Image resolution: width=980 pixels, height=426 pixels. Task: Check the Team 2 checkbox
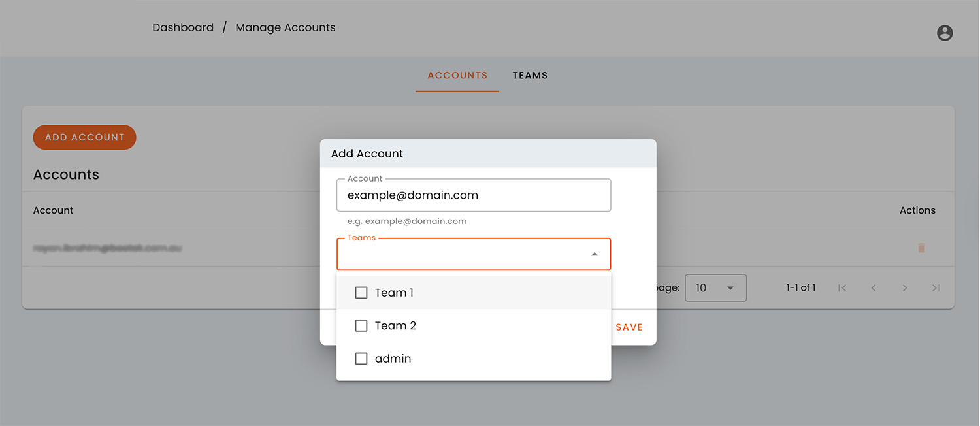click(361, 325)
